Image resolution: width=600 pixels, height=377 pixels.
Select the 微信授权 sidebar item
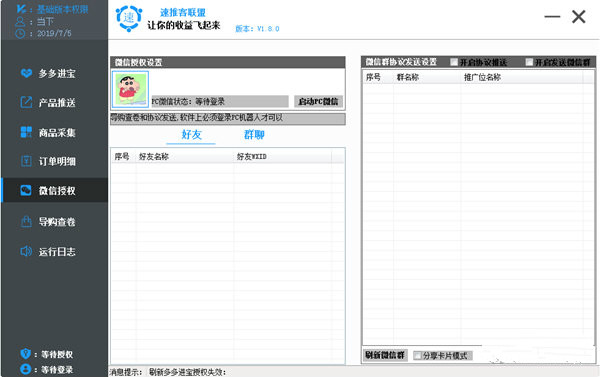54,190
